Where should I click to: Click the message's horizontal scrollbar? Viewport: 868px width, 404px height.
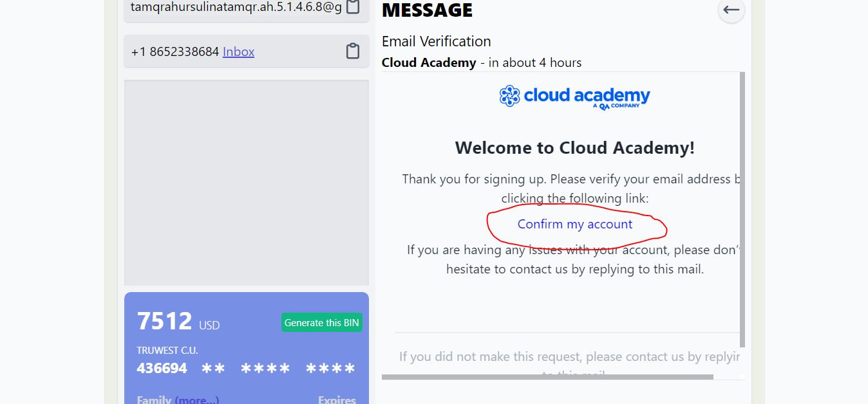pyautogui.click(x=547, y=377)
